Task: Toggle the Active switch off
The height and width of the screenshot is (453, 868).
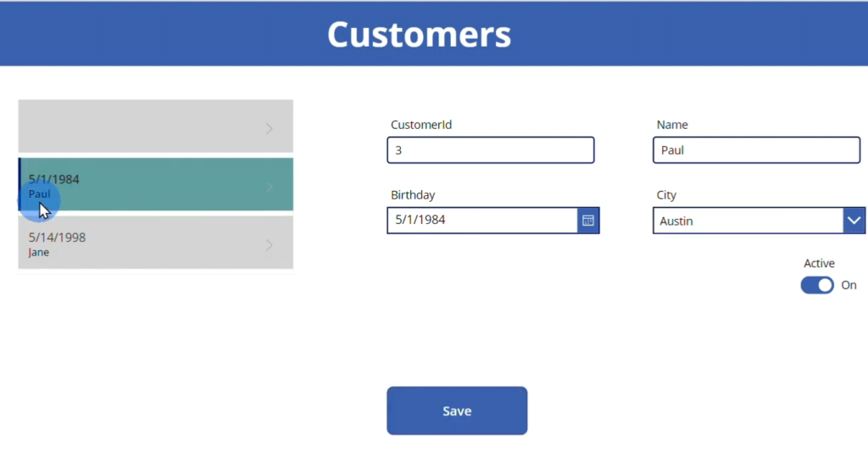Action: pos(817,285)
